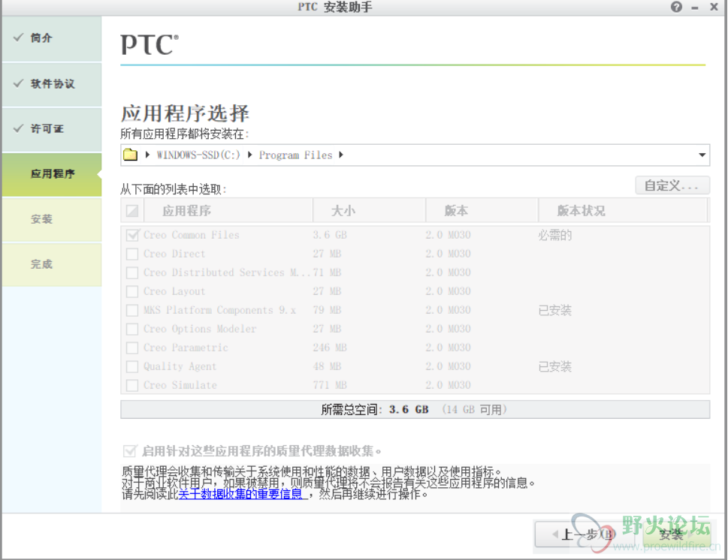
Task: Toggle quality agent data collection checkbox
Action: 129,450
